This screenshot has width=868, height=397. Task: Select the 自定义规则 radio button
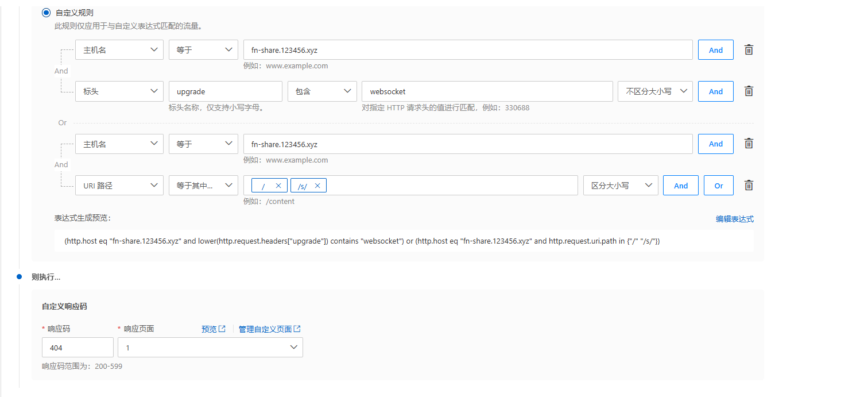coord(46,12)
